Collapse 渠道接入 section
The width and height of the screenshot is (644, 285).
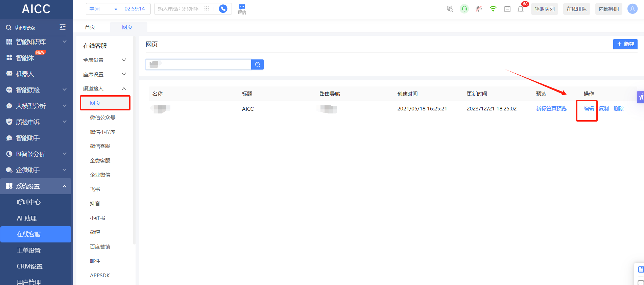[105, 88]
